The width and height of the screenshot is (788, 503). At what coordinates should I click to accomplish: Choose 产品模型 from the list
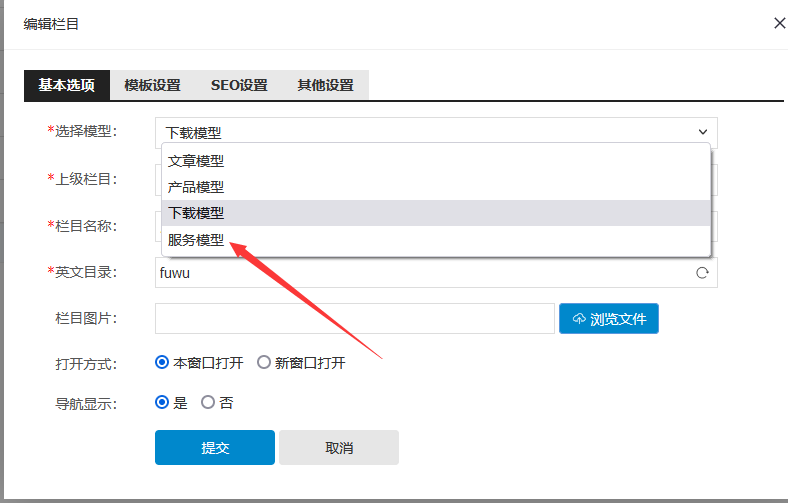(436, 187)
